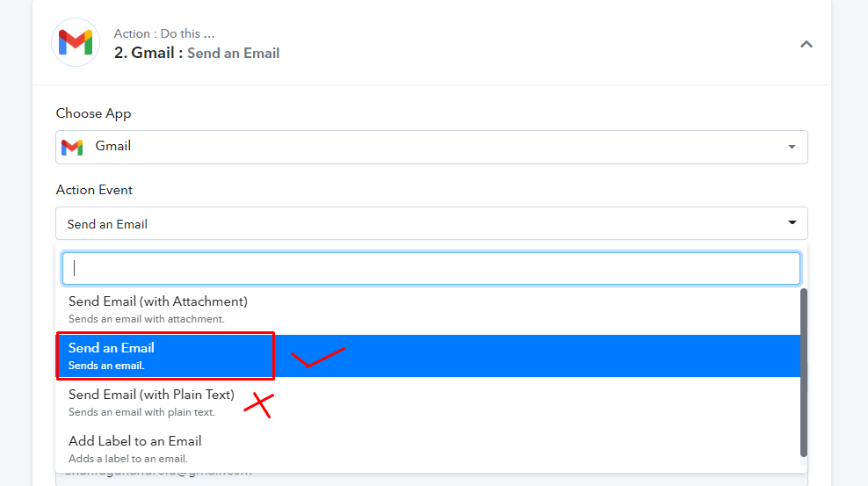This screenshot has width=868, height=486.
Task: Focus the action event search box
Action: 431,268
